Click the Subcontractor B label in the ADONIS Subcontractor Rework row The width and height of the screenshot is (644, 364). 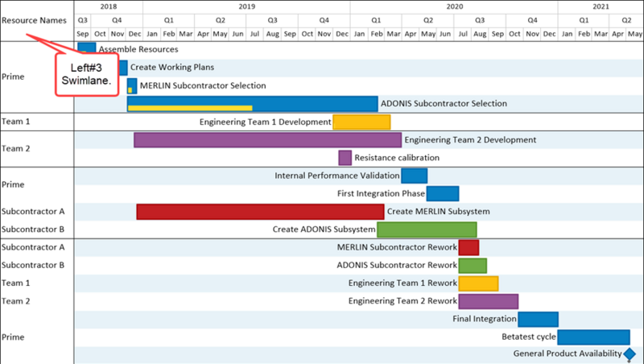click(33, 266)
